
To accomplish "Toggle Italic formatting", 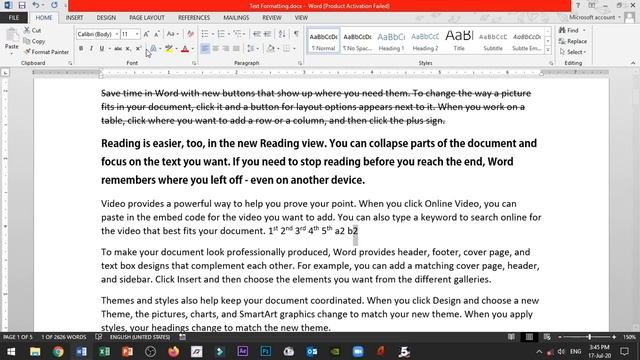I will coord(91,49).
